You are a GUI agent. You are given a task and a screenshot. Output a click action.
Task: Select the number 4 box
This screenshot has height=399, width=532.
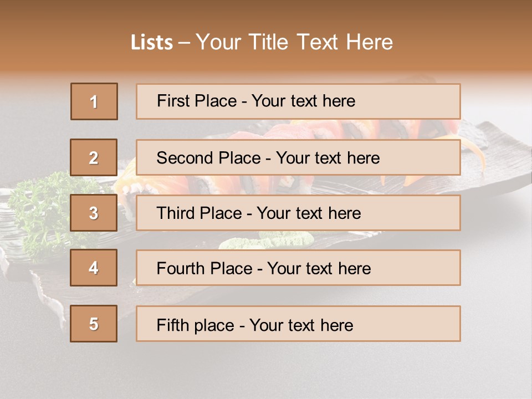coord(94,268)
